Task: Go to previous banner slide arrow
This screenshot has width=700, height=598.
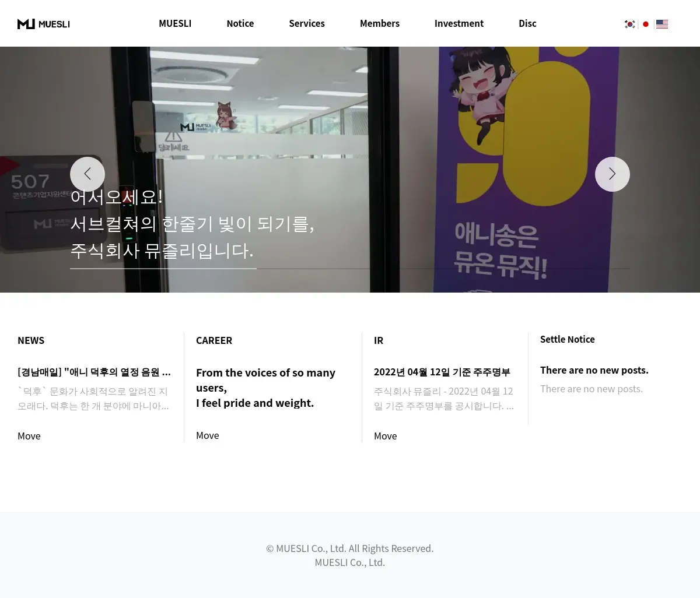Action: click(87, 174)
